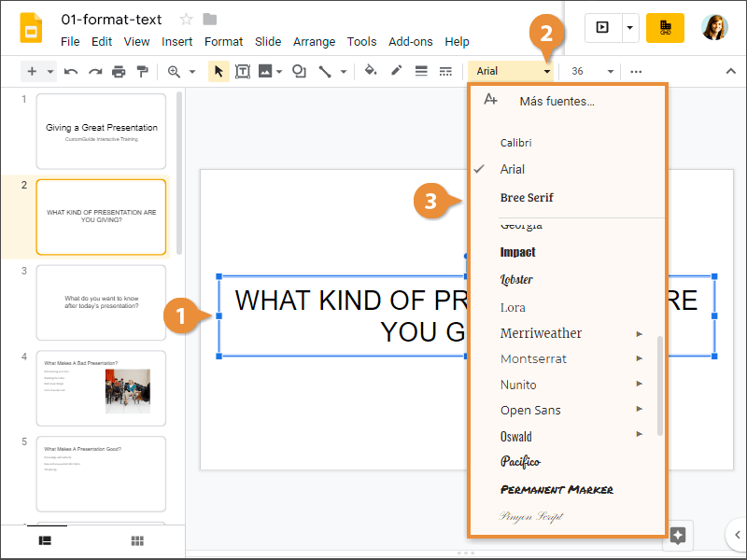Select slide 3 in the slide panel
Viewport: 747px width, 560px height.
coord(101,301)
